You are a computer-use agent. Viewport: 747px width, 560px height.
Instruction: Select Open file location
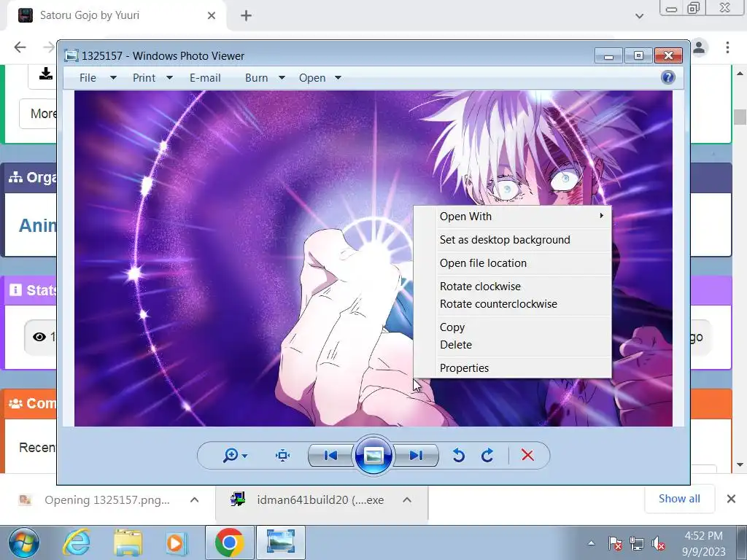[513, 262]
